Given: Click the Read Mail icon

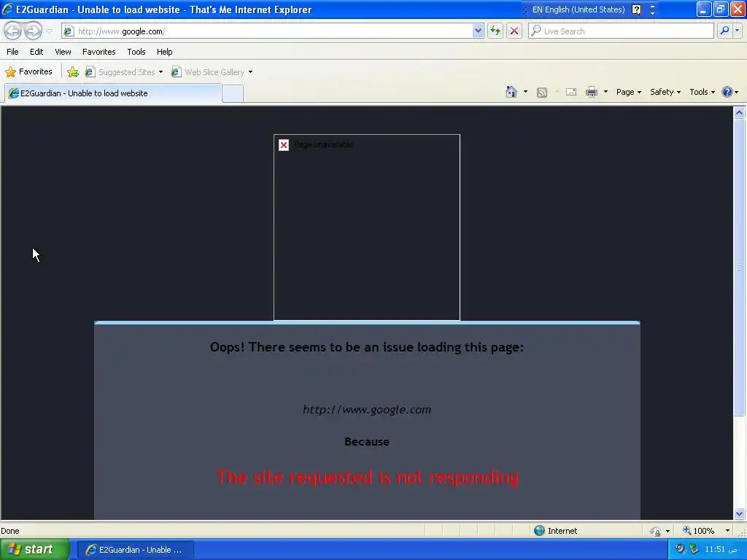Looking at the screenshot, I should [571, 92].
